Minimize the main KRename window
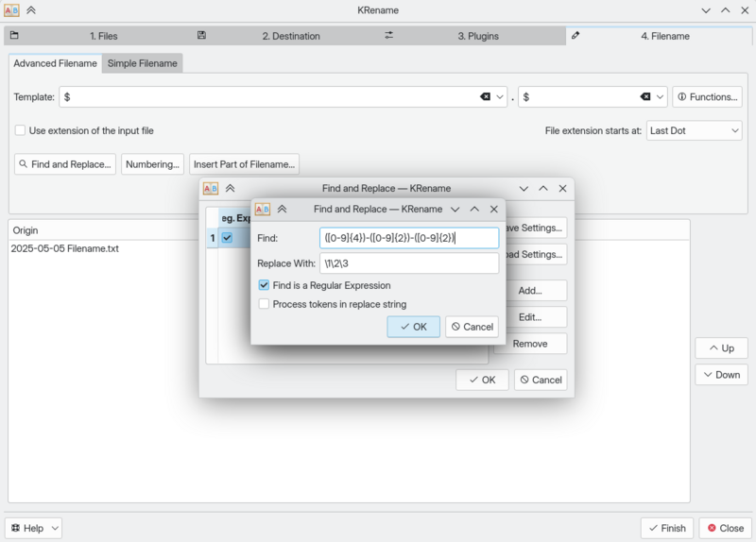 [x=706, y=10]
